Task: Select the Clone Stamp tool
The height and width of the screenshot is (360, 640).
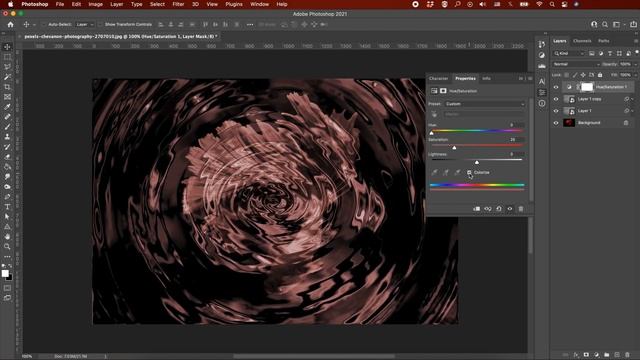Action: click(x=7, y=137)
